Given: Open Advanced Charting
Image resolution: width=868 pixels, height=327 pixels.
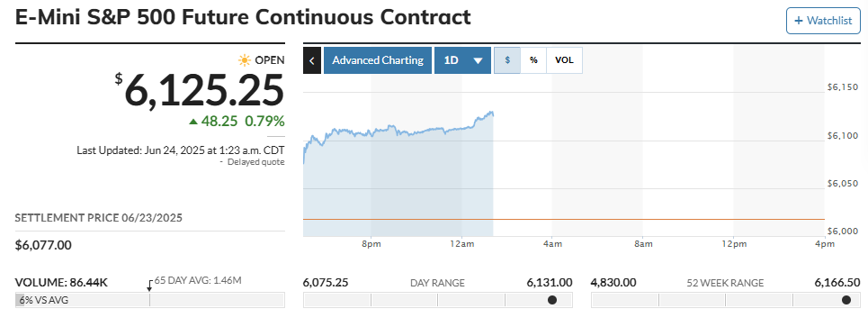Looking at the screenshot, I should 376,60.
